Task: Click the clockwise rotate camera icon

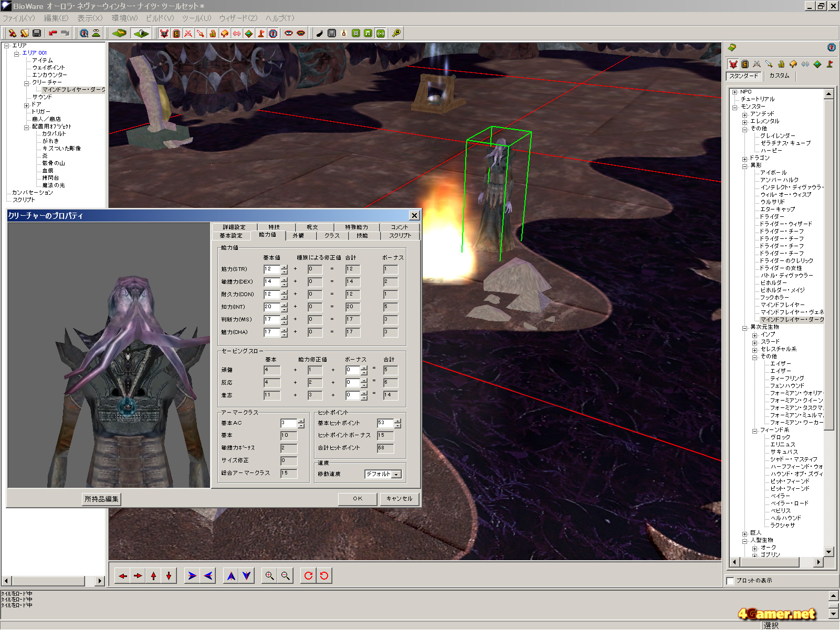Action: (x=308, y=576)
